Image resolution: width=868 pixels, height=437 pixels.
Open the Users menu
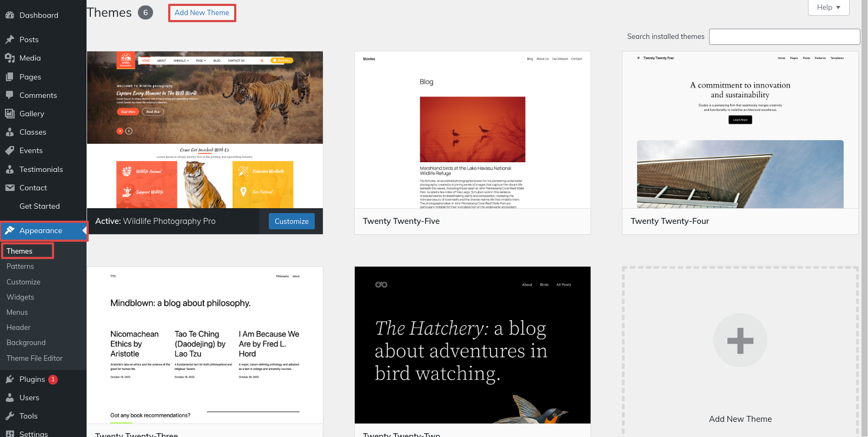[x=43, y=398]
